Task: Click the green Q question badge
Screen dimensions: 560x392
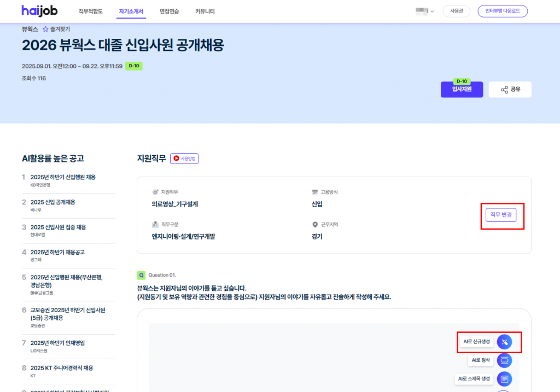Action: pos(141,275)
